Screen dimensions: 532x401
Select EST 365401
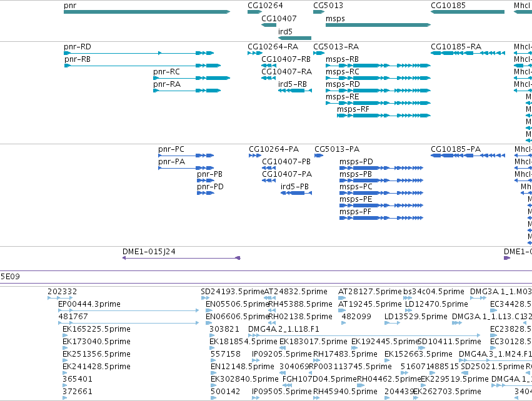click(65, 386)
